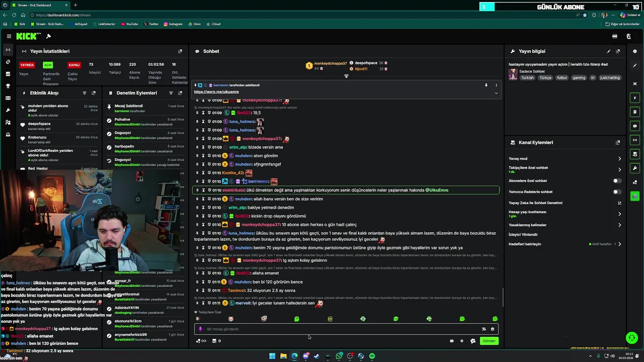Collapse the chat leaderboard with the arrow
The width and height of the screenshot is (644, 362).
[346, 76]
